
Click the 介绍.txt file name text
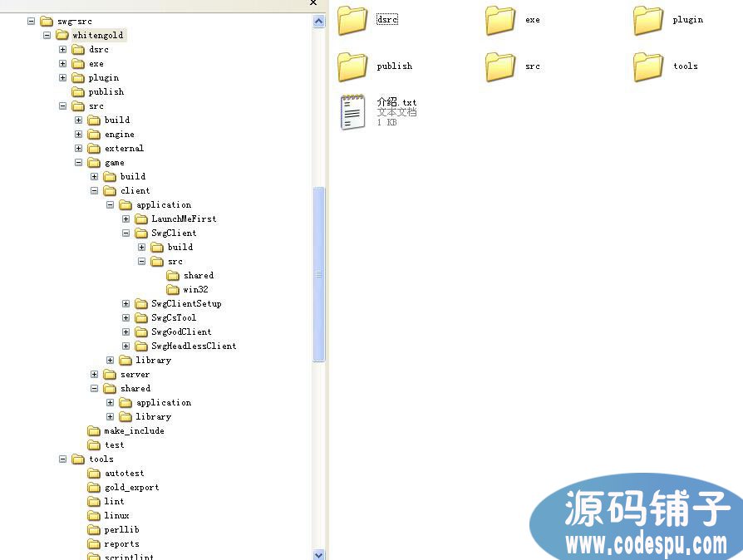[396, 102]
